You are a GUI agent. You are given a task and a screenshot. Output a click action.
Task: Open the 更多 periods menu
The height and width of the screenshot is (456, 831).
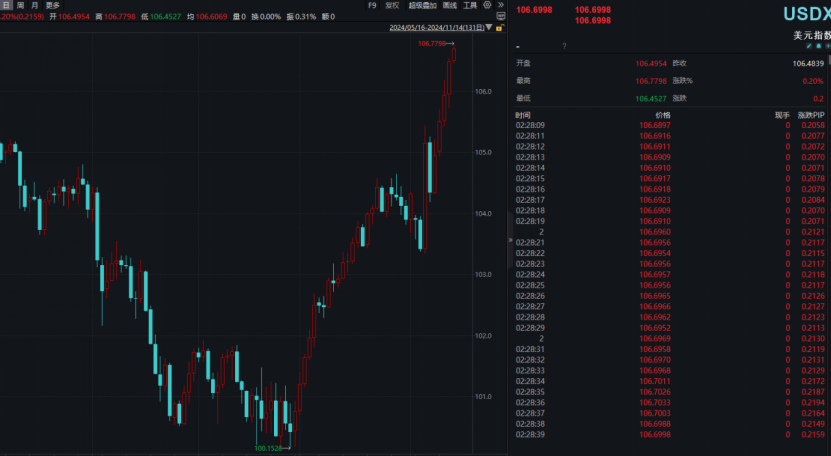pyautogui.click(x=52, y=5)
